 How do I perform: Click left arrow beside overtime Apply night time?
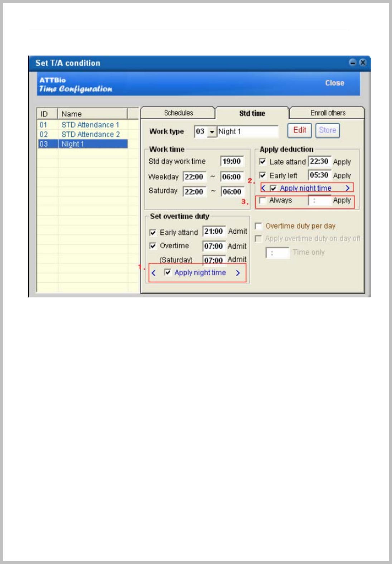click(154, 273)
